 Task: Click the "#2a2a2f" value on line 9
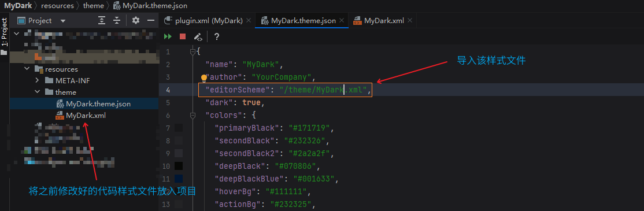(309, 154)
